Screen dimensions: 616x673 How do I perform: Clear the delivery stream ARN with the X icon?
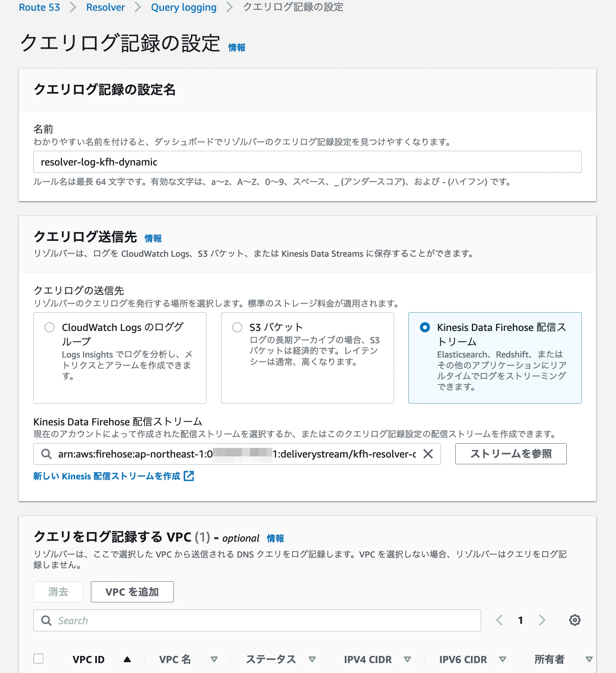428,454
